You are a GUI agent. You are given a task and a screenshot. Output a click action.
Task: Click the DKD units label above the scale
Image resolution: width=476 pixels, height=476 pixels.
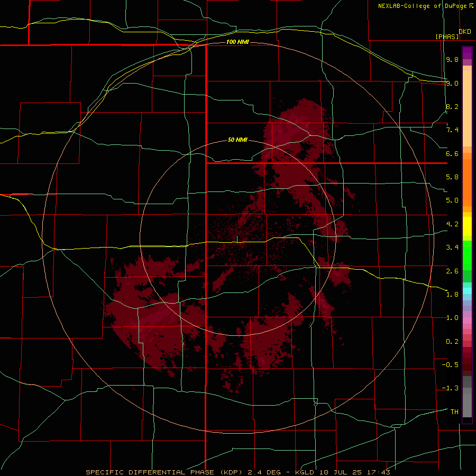465,32
